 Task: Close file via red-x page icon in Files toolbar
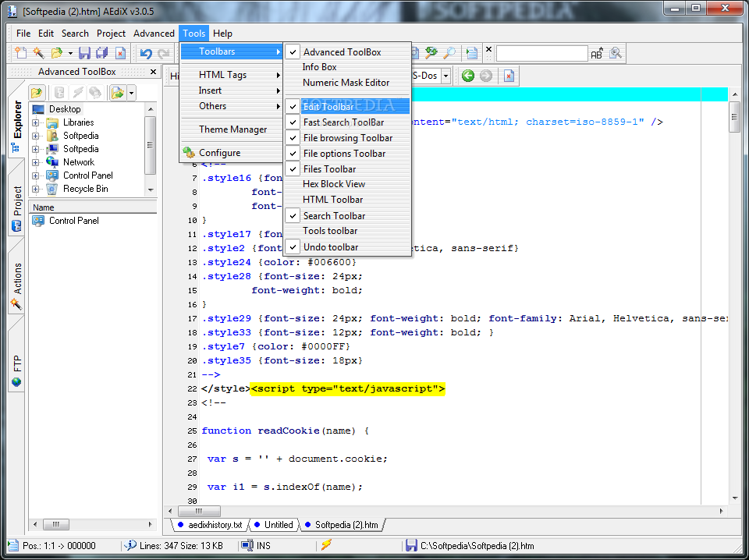[x=120, y=52]
